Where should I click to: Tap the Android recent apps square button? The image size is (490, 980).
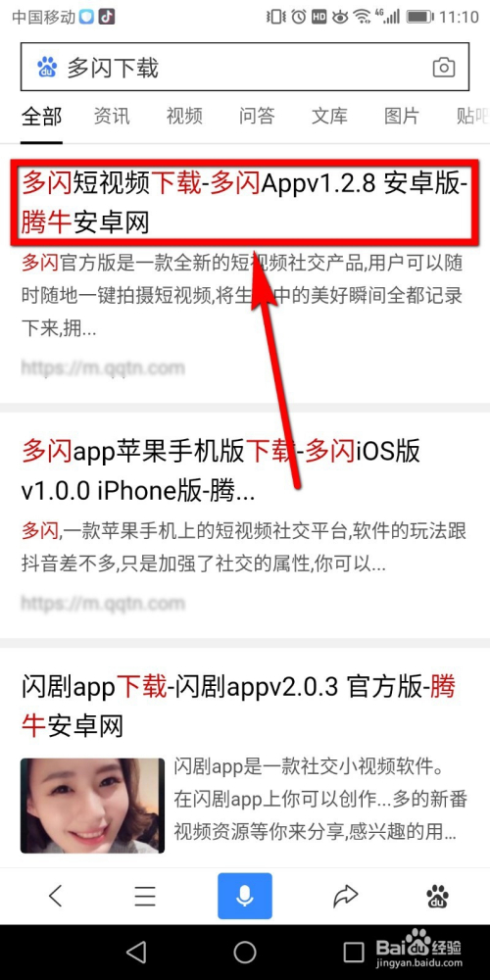coord(354,952)
